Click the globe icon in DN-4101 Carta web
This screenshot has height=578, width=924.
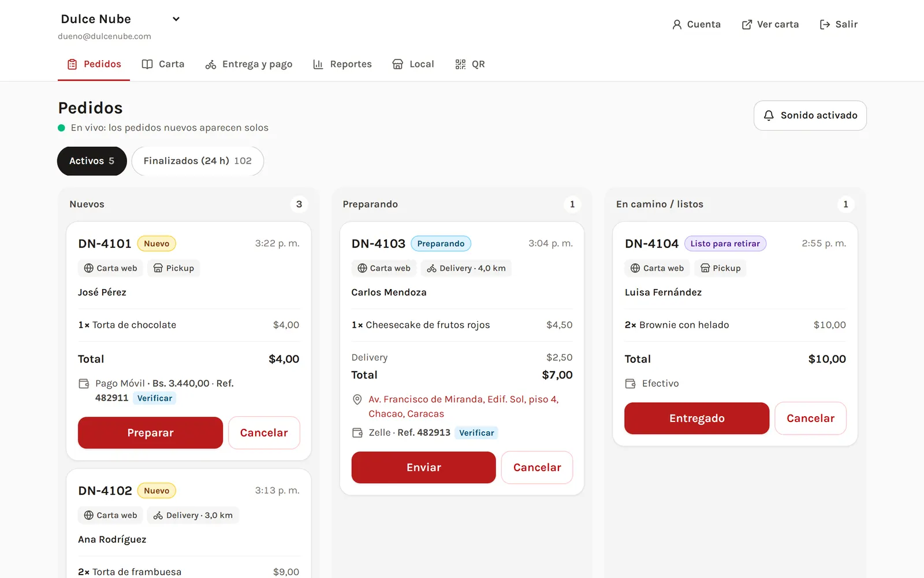(88, 268)
